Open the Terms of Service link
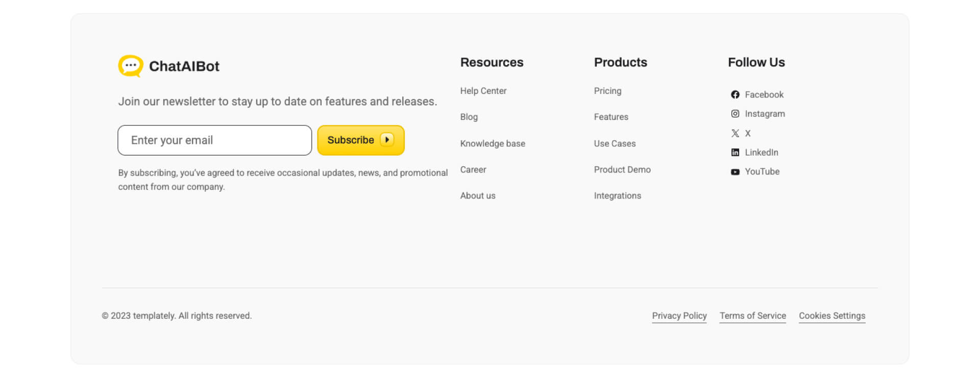The width and height of the screenshot is (980, 378). click(x=753, y=316)
